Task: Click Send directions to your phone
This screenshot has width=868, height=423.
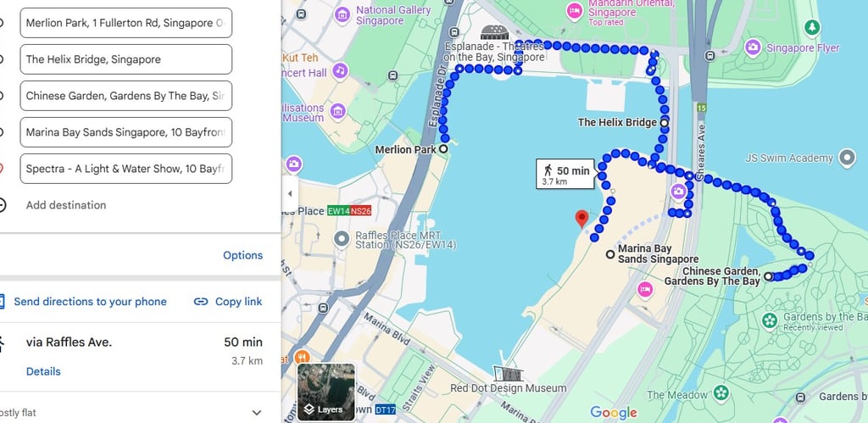Action: [83, 302]
